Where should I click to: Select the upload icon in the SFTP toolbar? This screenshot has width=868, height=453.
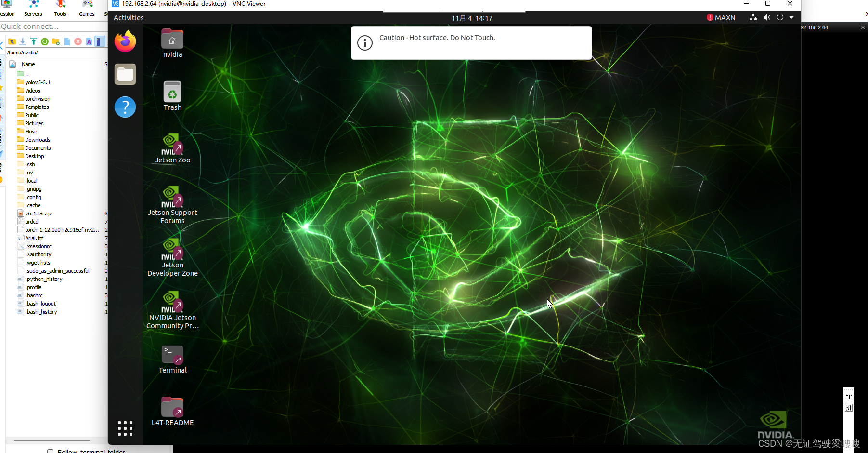click(x=33, y=41)
